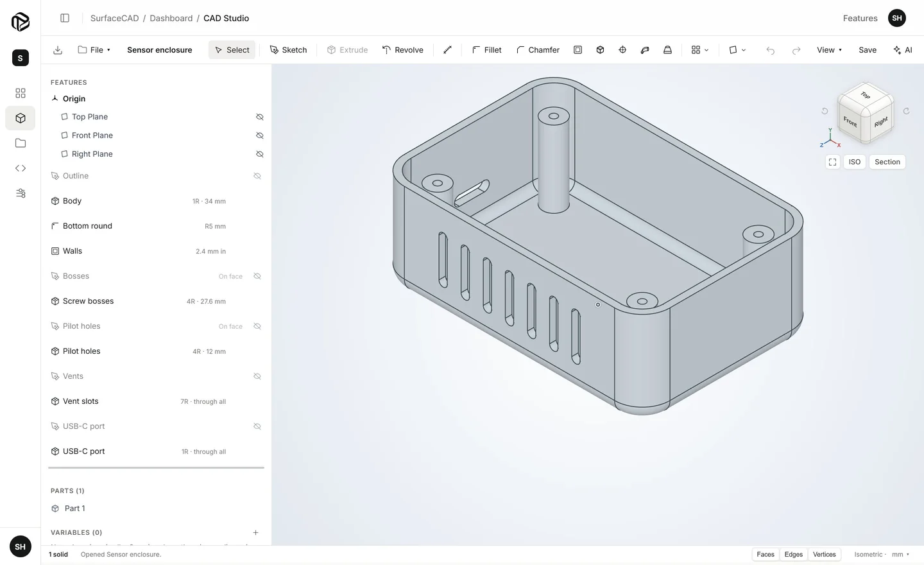924x565 pixels.
Task: Click the Section view button
Action: coord(887,162)
